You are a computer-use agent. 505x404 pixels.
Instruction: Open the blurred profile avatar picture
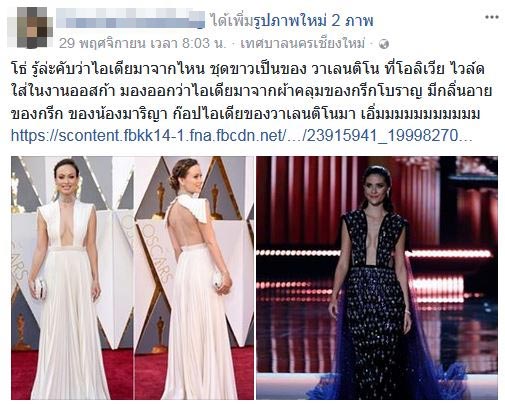pyautogui.click(x=35, y=27)
